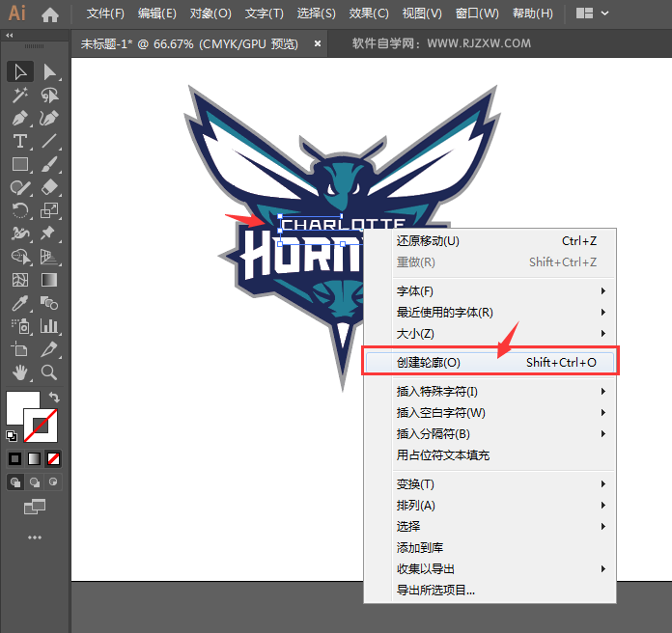Set paint type to None

point(53,458)
